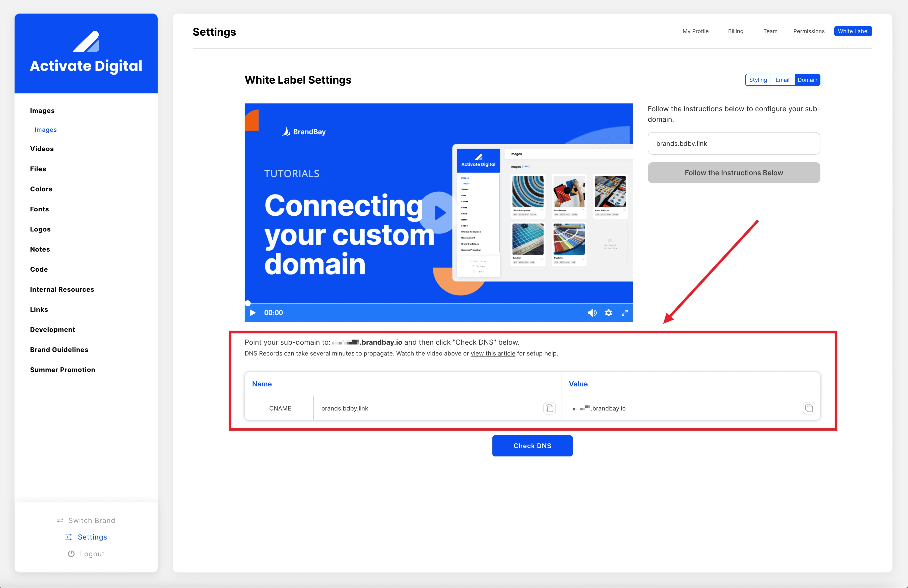Switch to Styling settings
This screenshot has height=588, width=908.
[x=757, y=80]
